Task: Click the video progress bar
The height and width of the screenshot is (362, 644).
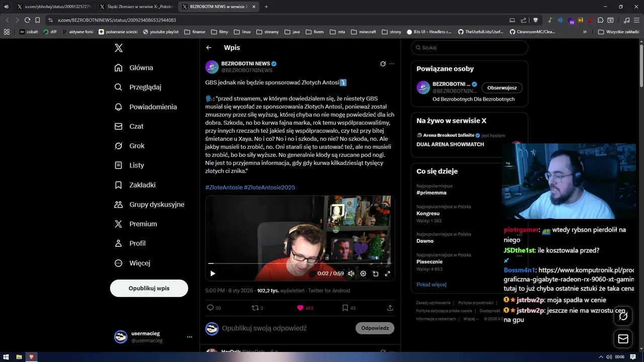Action: (x=300, y=263)
